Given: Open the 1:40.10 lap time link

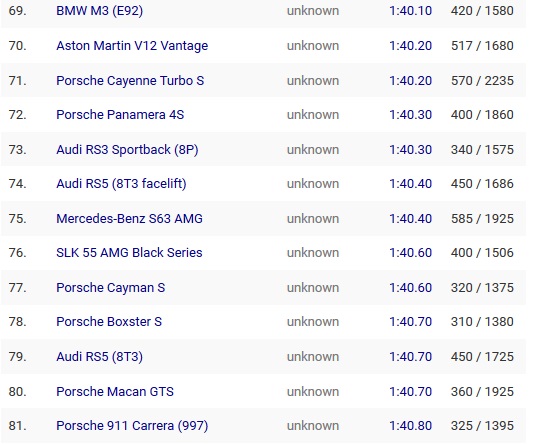Looking at the screenshot, I should 411,11.
